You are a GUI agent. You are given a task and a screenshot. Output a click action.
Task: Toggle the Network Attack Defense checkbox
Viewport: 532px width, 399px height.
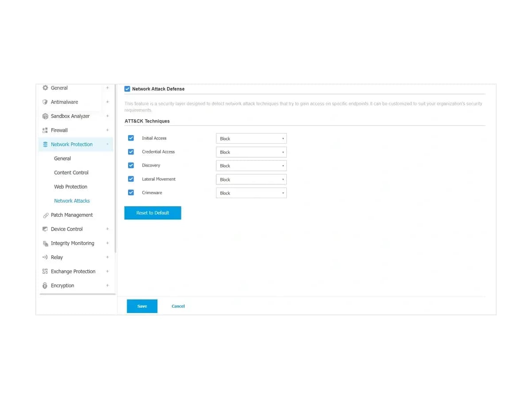[127, 89]
